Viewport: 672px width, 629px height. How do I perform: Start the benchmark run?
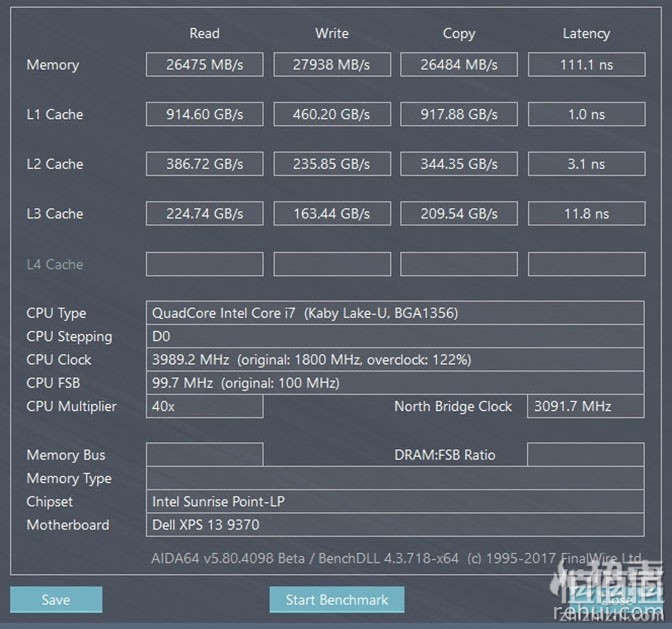point(337,599)
